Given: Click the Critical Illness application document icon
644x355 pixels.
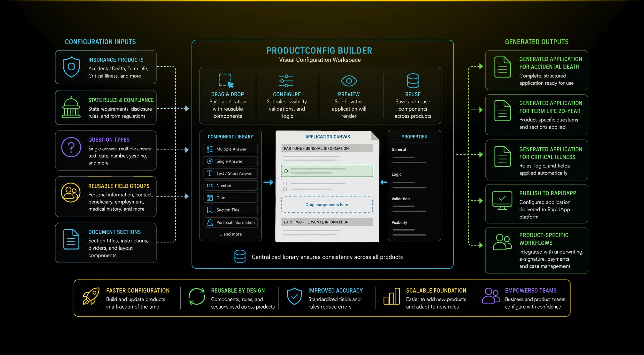Looking at the screenshot, I should [502, 156].
